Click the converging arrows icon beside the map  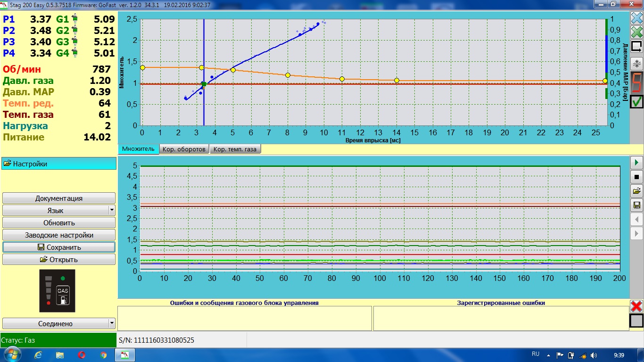pos(636,63)
